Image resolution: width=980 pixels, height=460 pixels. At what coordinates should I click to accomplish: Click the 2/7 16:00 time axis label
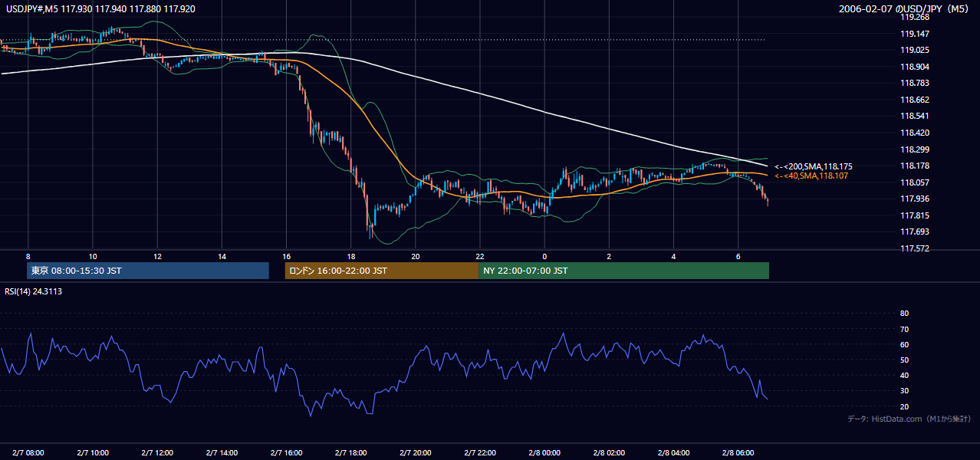[x=286, y=452]
